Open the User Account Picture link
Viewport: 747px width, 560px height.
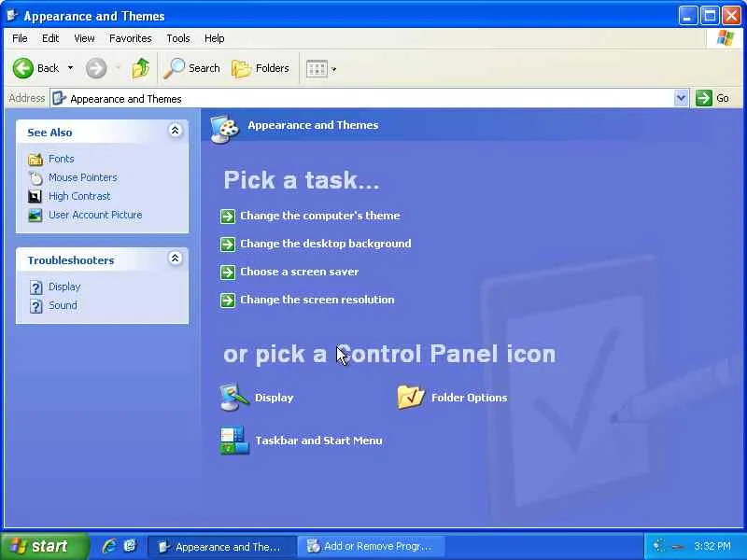coord(95,215)
